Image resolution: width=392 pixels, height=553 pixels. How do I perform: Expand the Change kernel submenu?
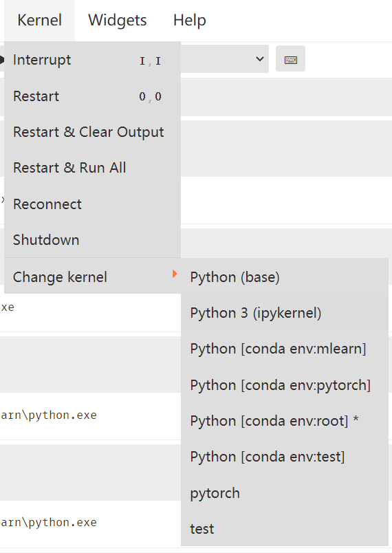pyautogui.click(x=92, y=277)
